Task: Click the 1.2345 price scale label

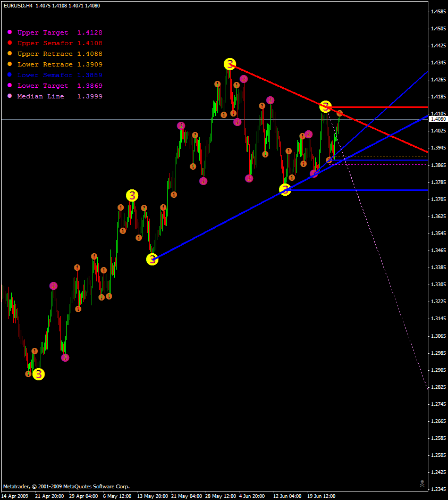Action: 438,489
